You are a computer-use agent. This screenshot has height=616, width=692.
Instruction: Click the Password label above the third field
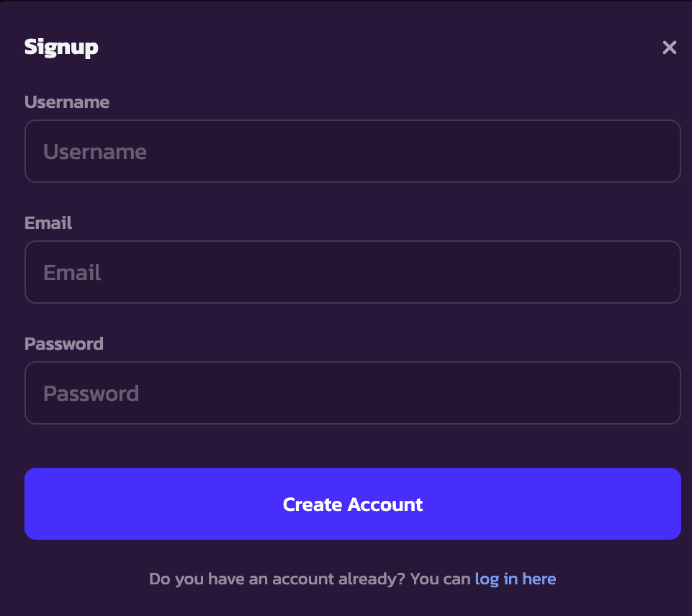tap(64, 343)
